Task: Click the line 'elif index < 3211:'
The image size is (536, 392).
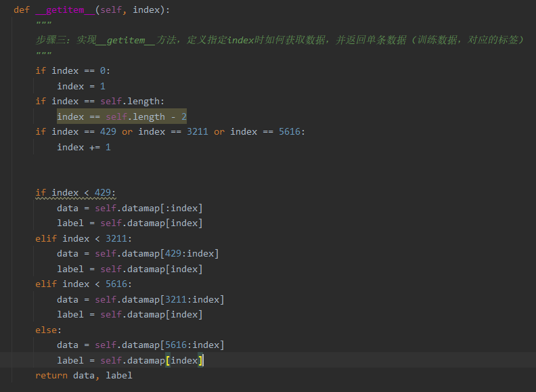Action: point(83,238)
